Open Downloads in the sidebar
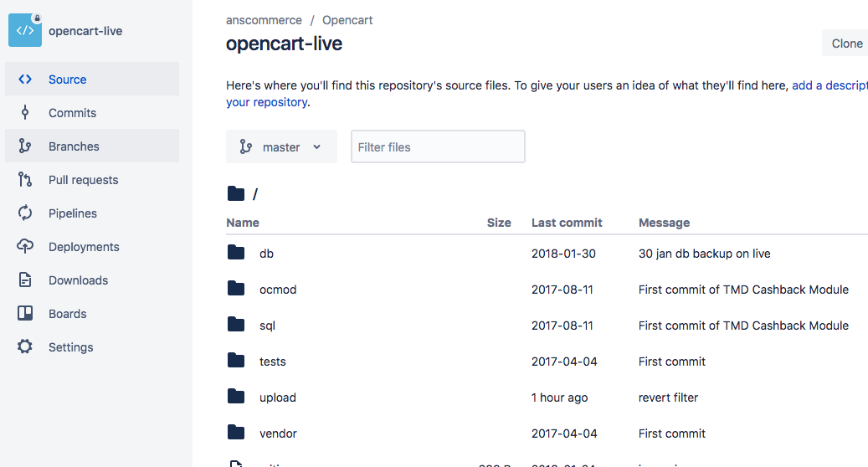The width and height of the screenshot is (868, 467). tap(92, 280)
